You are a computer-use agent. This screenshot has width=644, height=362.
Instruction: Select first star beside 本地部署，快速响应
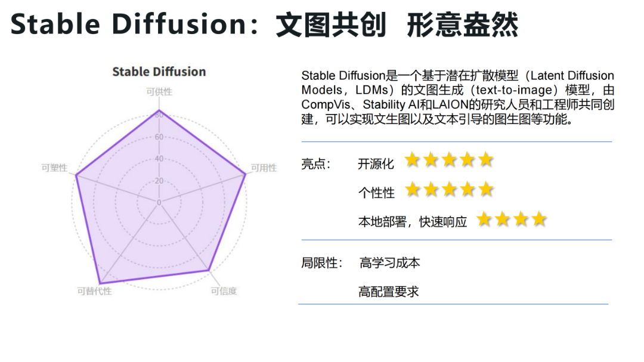(484, 219)
